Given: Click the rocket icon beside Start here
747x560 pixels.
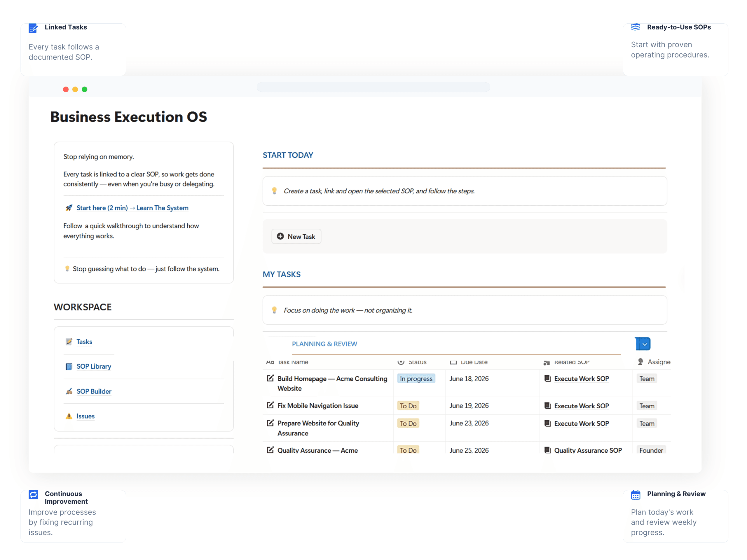Looking at the screenshot, I should click(x=69, y=208).
